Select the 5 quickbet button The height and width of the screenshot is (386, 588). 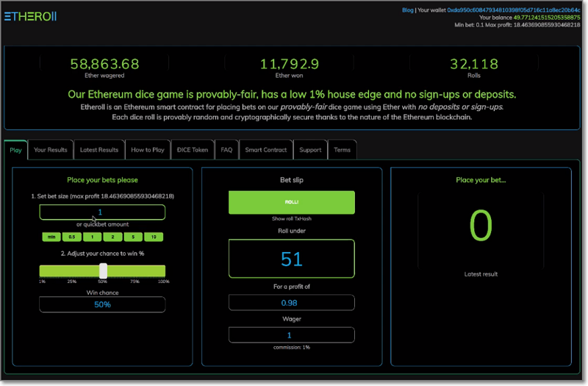pos(133,237)
